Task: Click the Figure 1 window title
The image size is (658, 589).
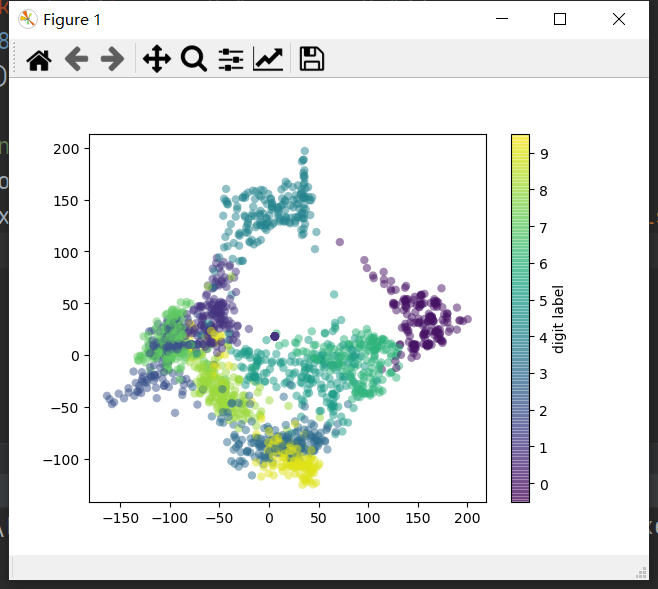Action: [x=71, y=20]
